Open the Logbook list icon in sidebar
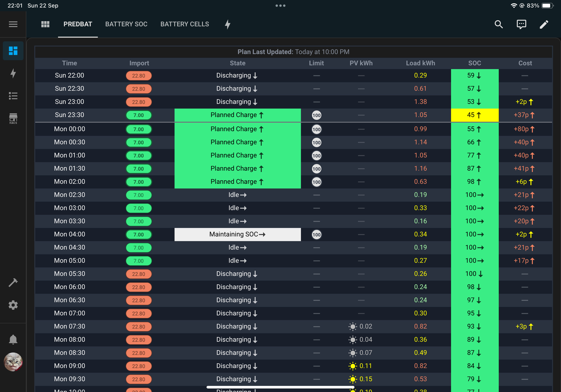The height and width of the screenshot is (392, 561). tap(13, 96)
